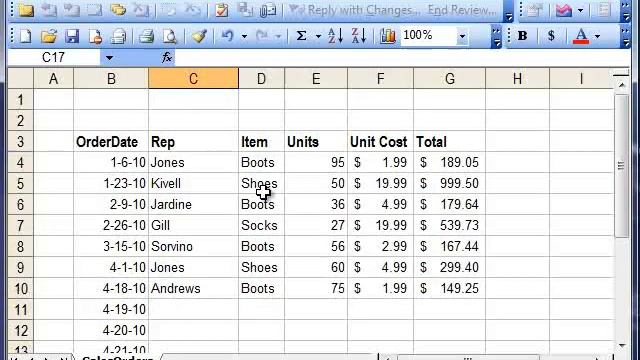The width and height of the screenshot is (640, 360).
Task: Open a file with the Open folder icon
Action: point(49,36)
